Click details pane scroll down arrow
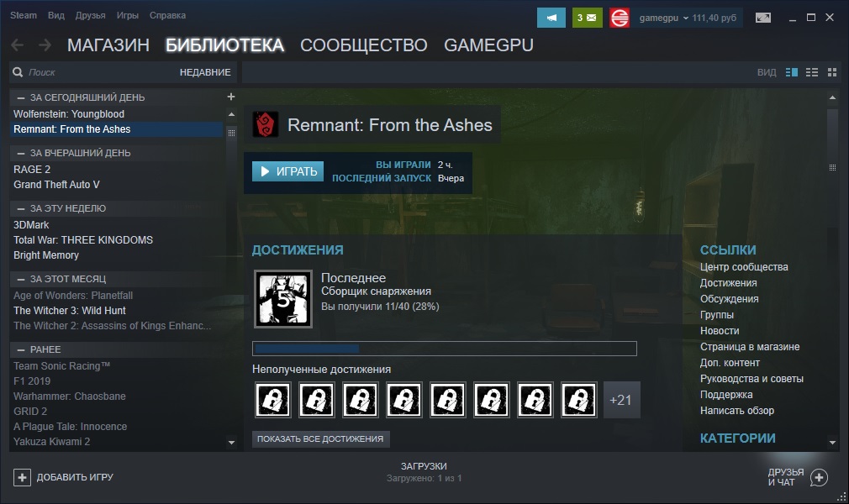 click(x=832, y=443)
